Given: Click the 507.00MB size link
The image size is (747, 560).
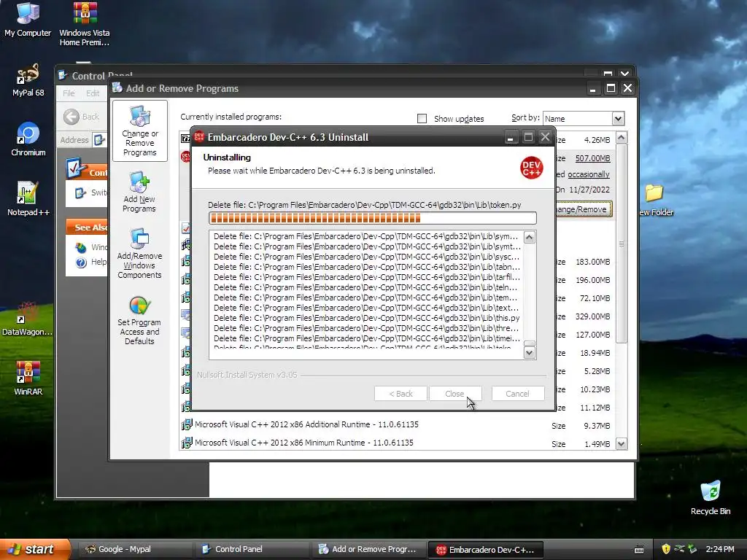Looking at the screenshot, I should click(x=592, y=158).
